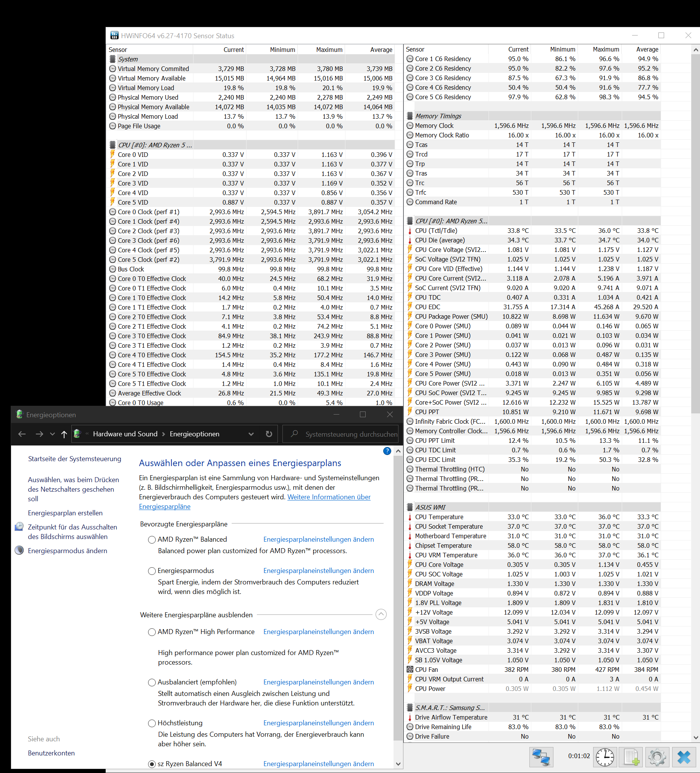Select Drive Remaining Life row

point(533,726)
